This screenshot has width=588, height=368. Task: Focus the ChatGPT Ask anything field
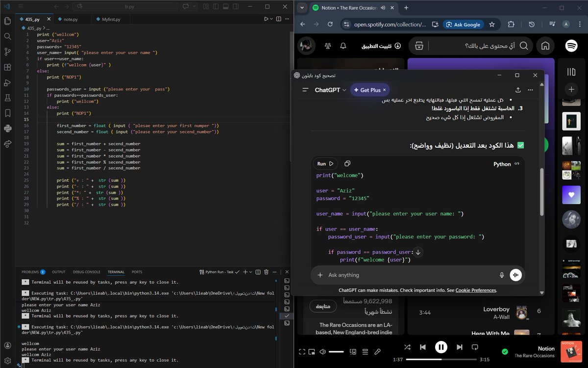click(x=409, y=275)
